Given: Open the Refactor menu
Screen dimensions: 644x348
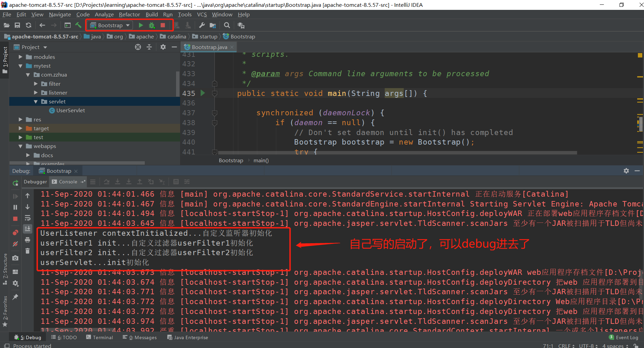Looking at the screenshot, I should pyautogui.click(x=129, y=15).
